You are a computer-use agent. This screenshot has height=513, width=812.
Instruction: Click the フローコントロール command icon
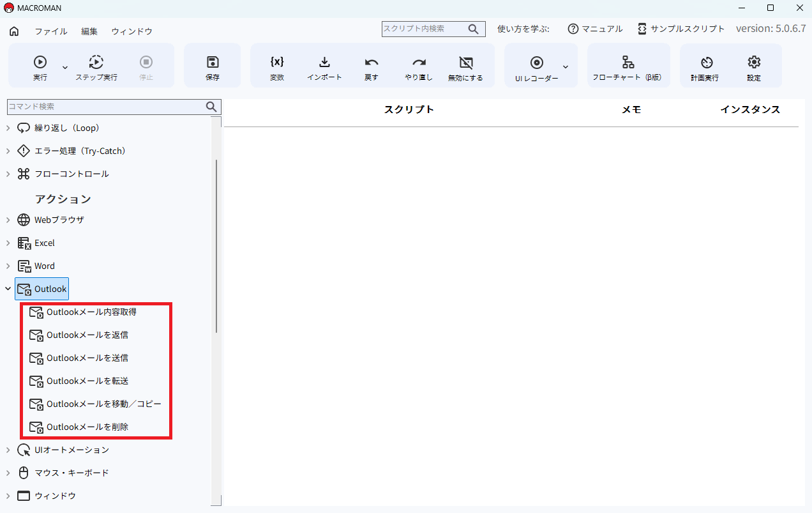click(24, 174)
